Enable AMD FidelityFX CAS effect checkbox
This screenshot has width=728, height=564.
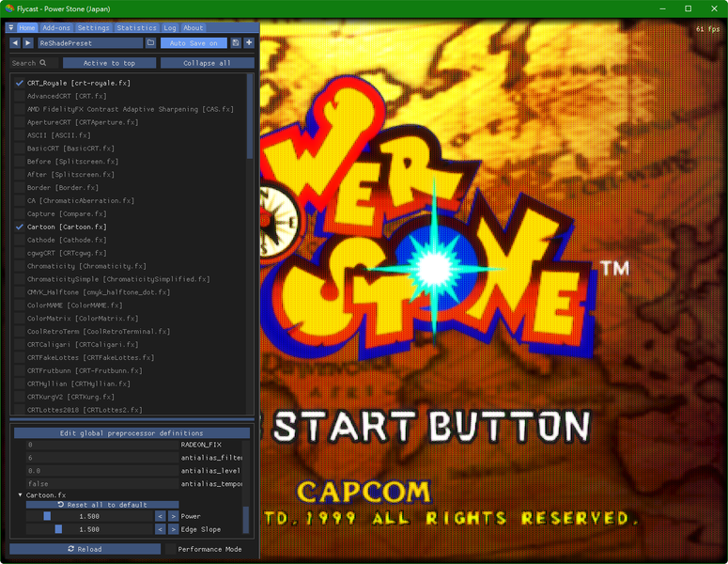point(19,109)
